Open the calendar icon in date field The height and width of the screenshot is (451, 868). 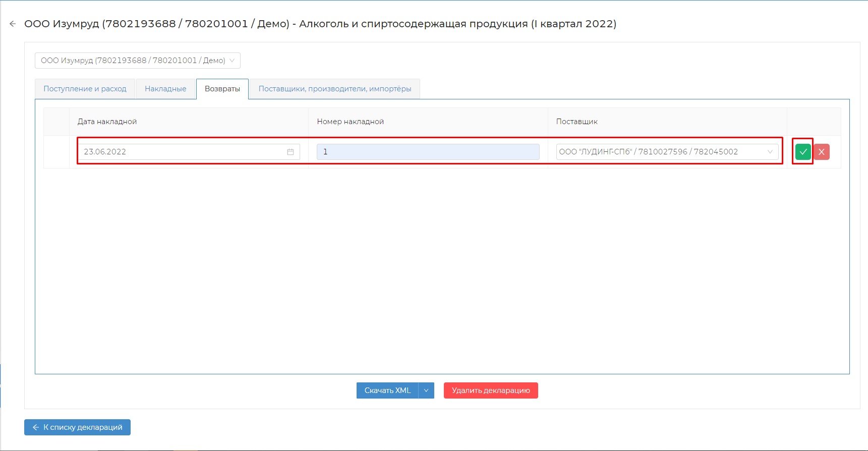pos(291,152)
